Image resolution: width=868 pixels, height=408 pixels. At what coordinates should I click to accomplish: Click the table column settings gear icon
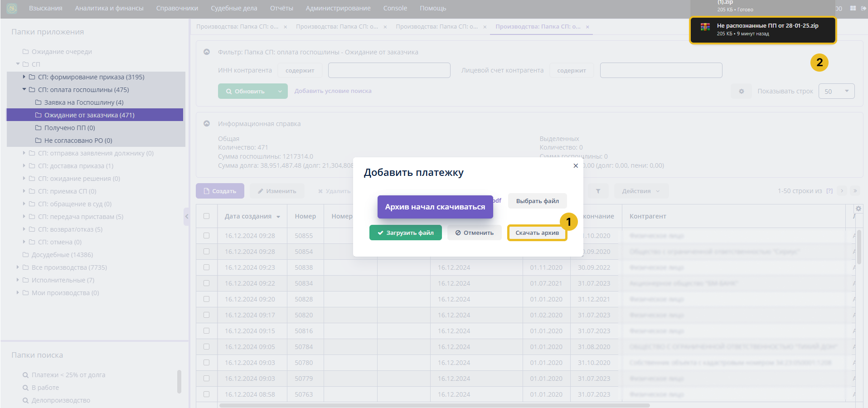tap(858, 209)
